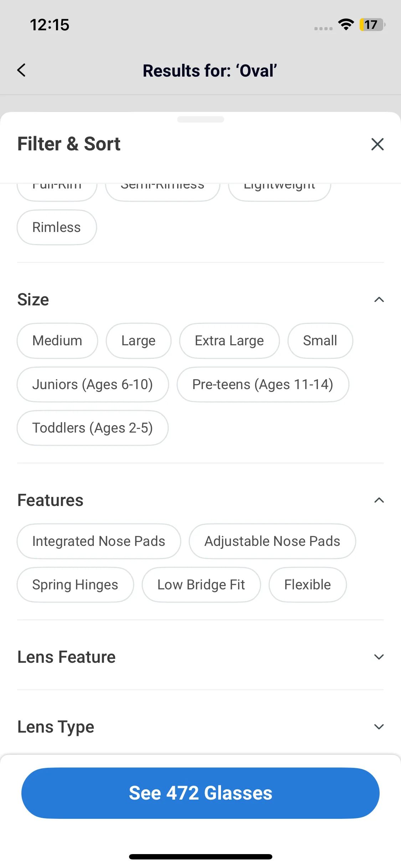
Task: Close the Filter & Sort sheet
Action: (377, 144)
